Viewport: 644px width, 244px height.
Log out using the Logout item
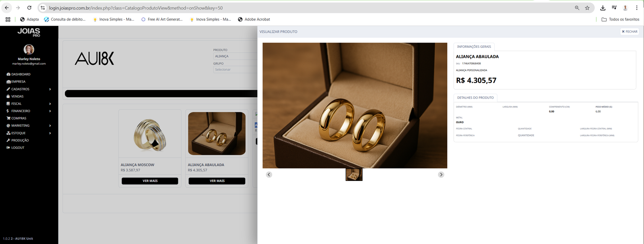(18, 148)
